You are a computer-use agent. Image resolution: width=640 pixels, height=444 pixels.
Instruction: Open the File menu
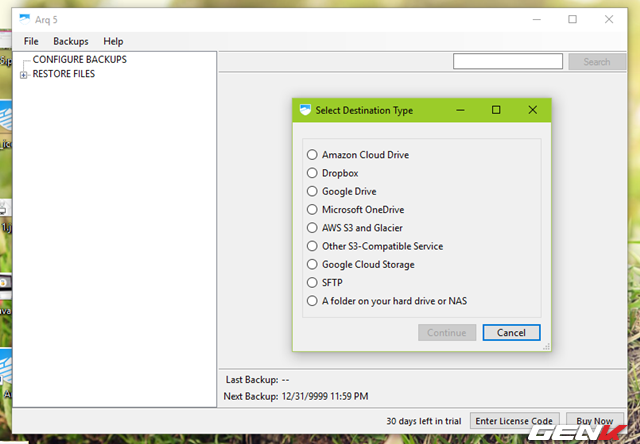coord(31,42)
